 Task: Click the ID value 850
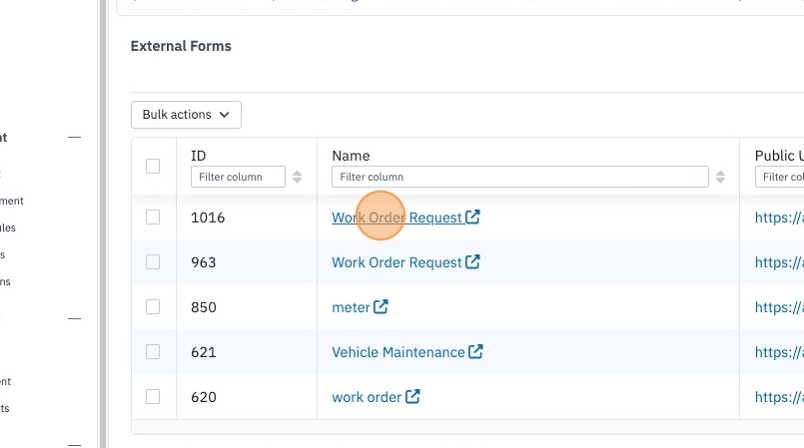204,308
